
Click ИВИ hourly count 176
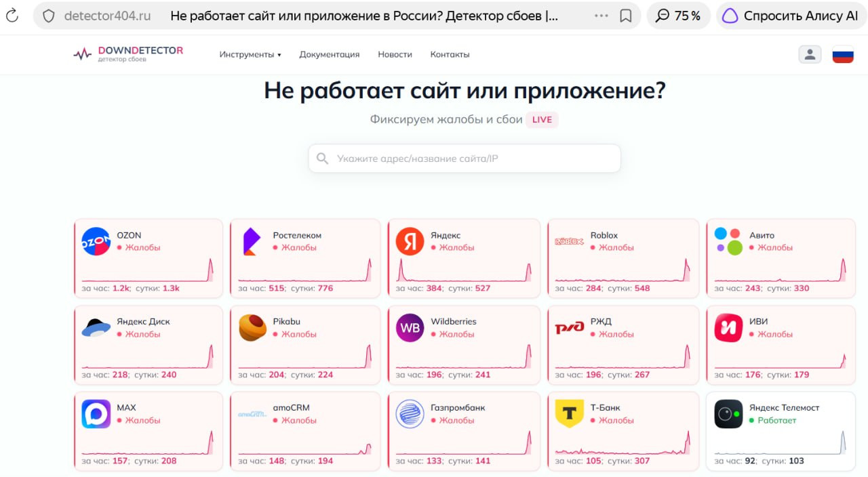(753, 375)
